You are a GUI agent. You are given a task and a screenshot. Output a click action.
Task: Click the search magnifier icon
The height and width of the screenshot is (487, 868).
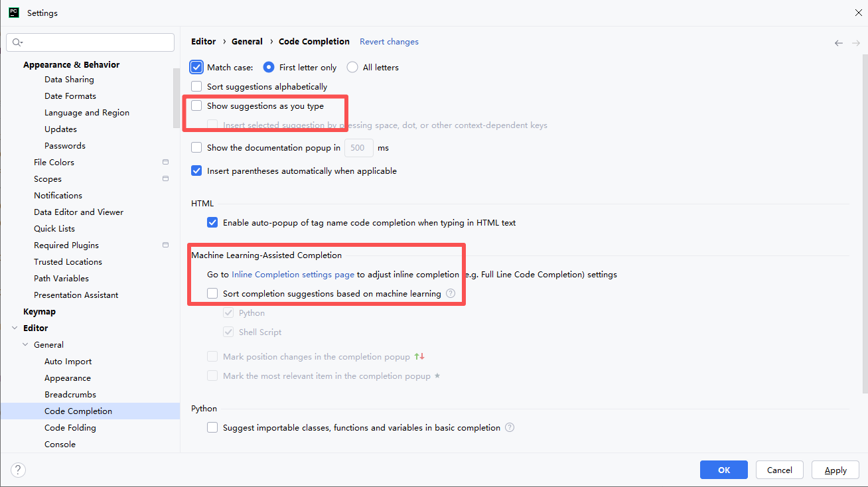point(17,42)
